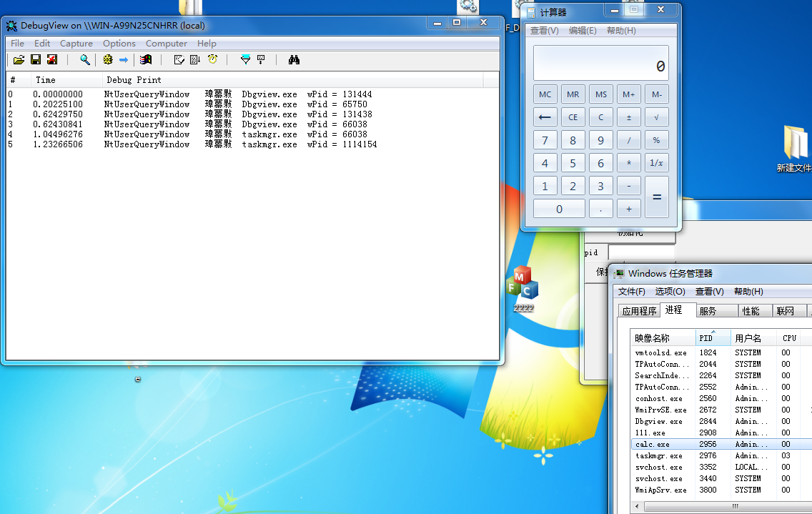Click the Open log file icon in DebugView
The height and width of the screenshot is (514, 812).
(x=19, y=59)
